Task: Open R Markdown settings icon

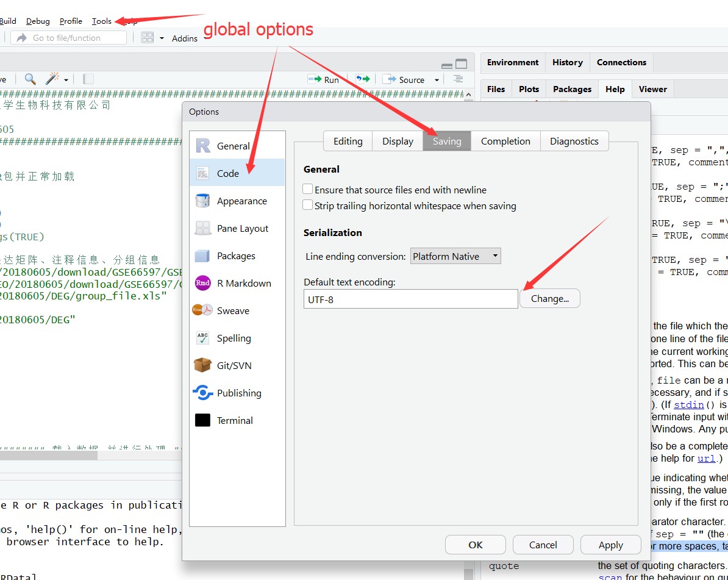Action: pyautogui.click(x=202, y=283)
